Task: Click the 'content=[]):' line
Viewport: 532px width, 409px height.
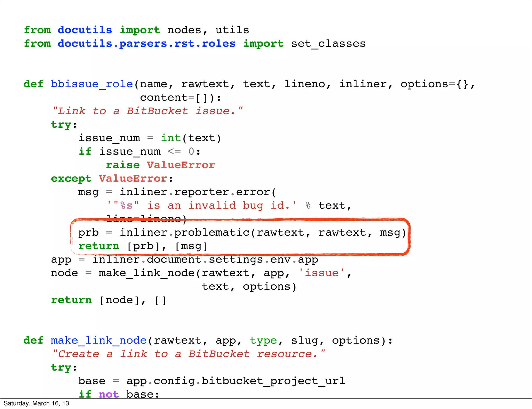Action: click(181, 98)
